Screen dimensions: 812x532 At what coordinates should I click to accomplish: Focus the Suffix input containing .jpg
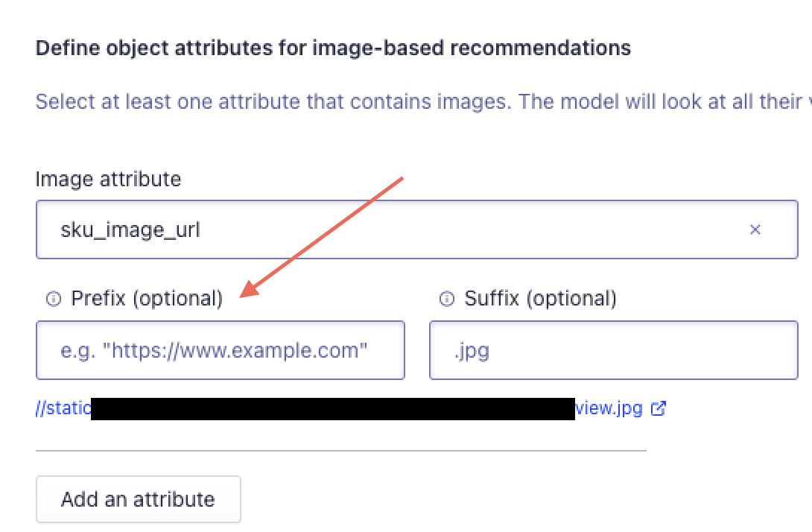pyautogui.click(x=614, y=350)
